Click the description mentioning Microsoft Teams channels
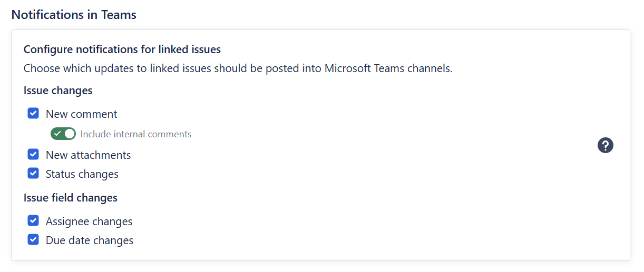 click(x=238, y=68)
